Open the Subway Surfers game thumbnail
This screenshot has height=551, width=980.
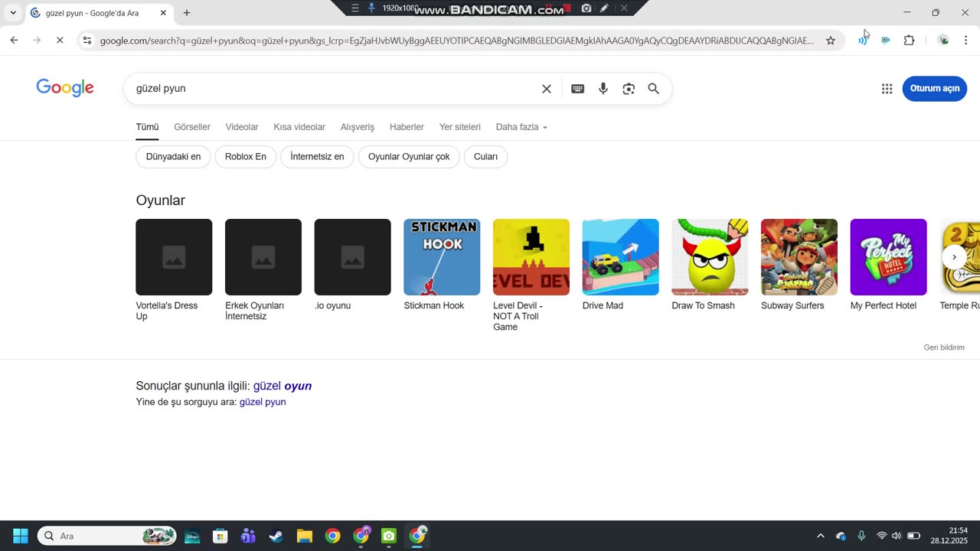799,257
